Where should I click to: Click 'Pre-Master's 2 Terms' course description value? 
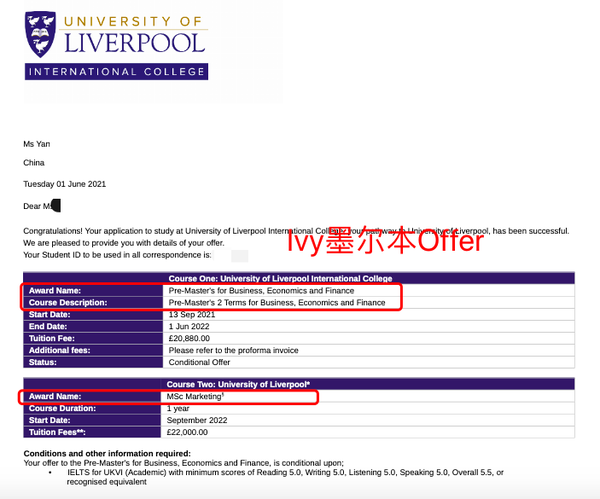click(x=277, y=302)
